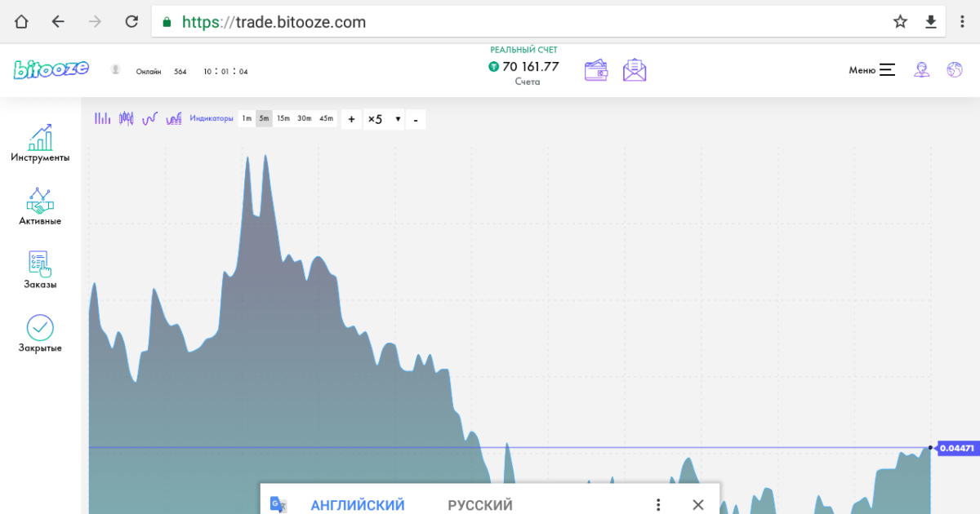Zoom out the chart with minus button

(416, 119)
